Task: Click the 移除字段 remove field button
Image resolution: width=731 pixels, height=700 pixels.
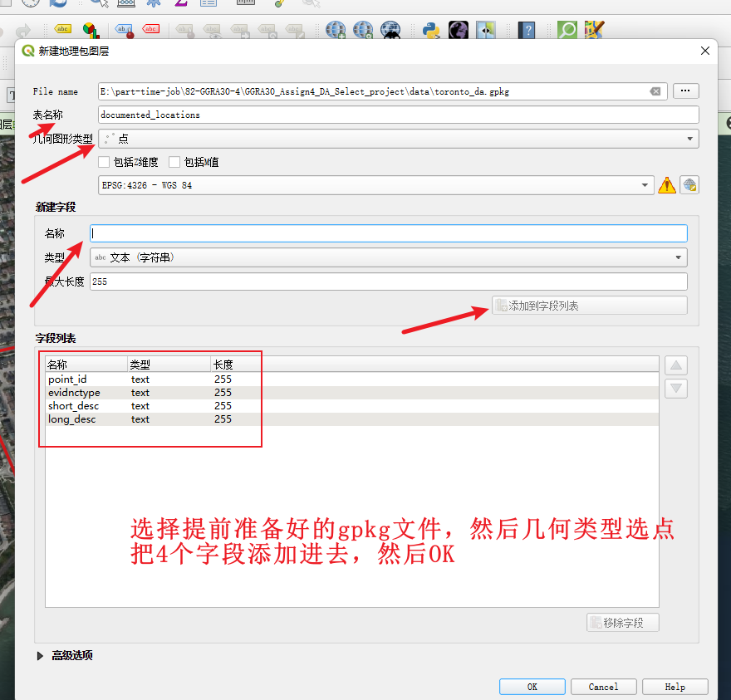Action: pos(622,623)
